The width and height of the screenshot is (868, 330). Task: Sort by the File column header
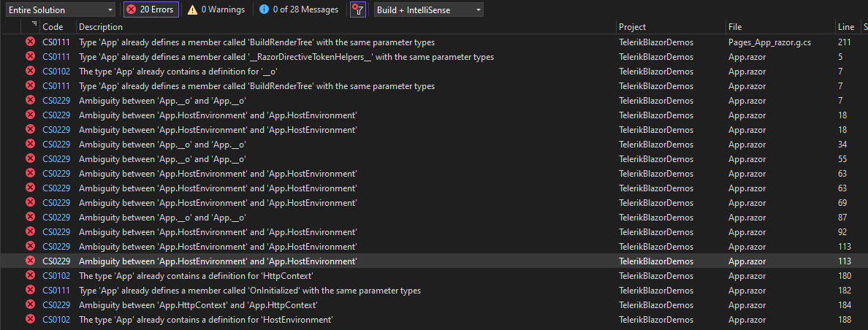coord(735,27)
